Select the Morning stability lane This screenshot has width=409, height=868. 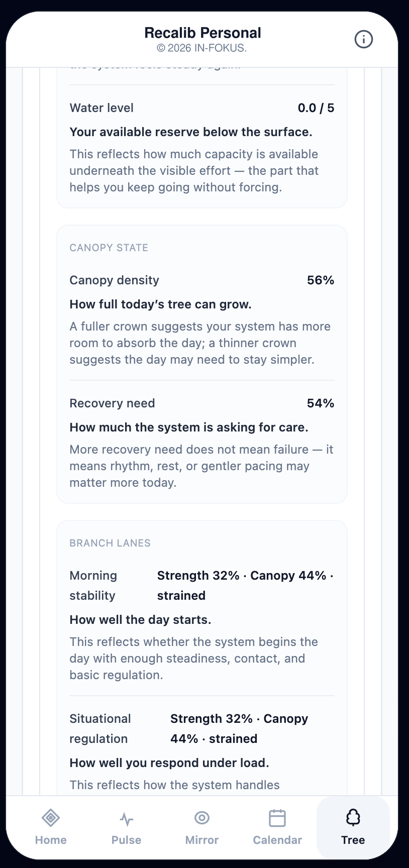point(202,624)
